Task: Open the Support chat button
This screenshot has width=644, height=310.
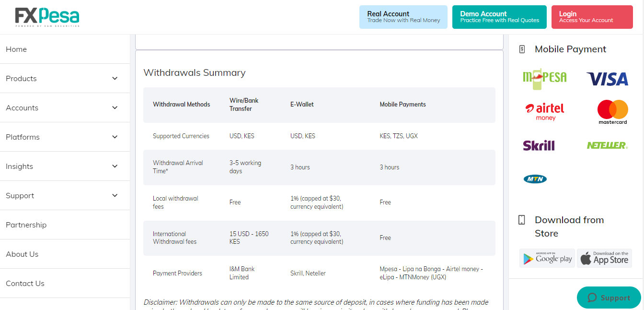Action: 609,298
